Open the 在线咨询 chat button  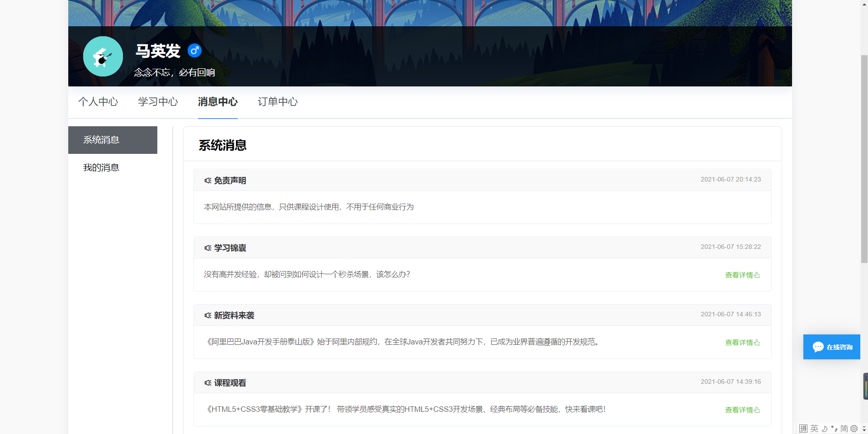click(x=831, y=347)
